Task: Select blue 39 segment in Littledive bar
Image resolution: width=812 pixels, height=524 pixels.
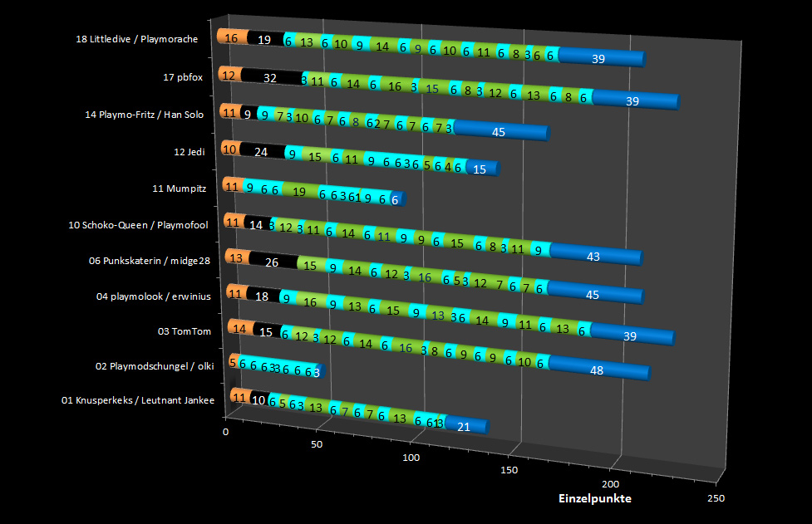Action: [x=603, y=57]
